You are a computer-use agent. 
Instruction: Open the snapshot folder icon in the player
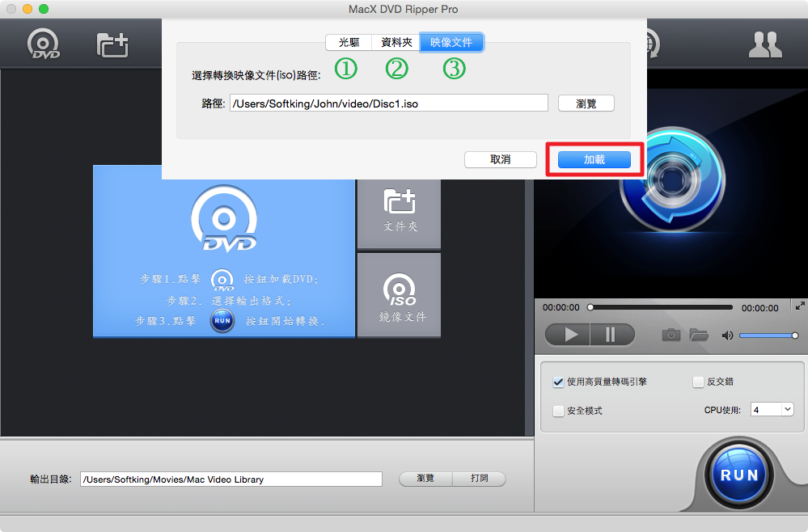[x=698, y=335]
